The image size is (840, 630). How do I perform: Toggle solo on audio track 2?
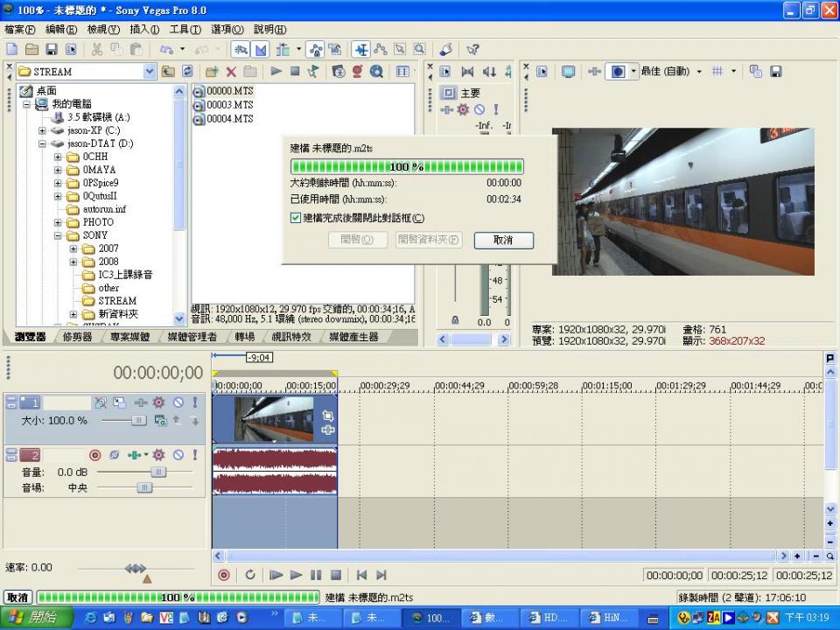pos(194,455)
